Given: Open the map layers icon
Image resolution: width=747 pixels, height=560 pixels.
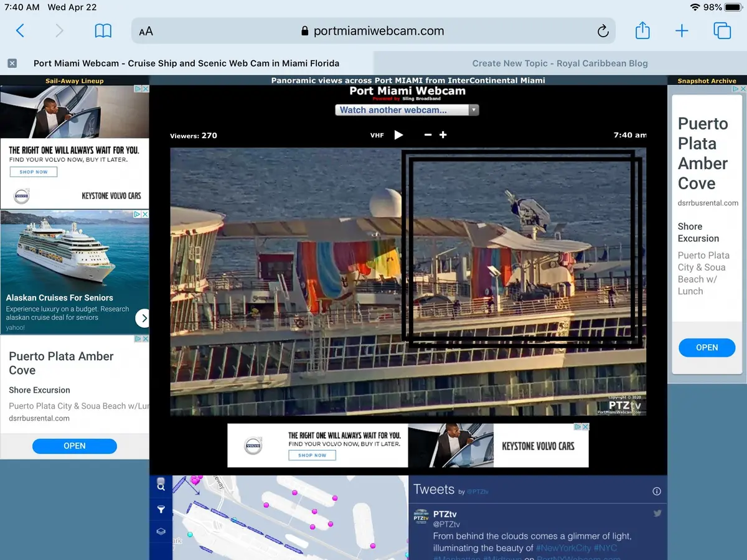Looking at the screenshot, I should click(161, 531).
